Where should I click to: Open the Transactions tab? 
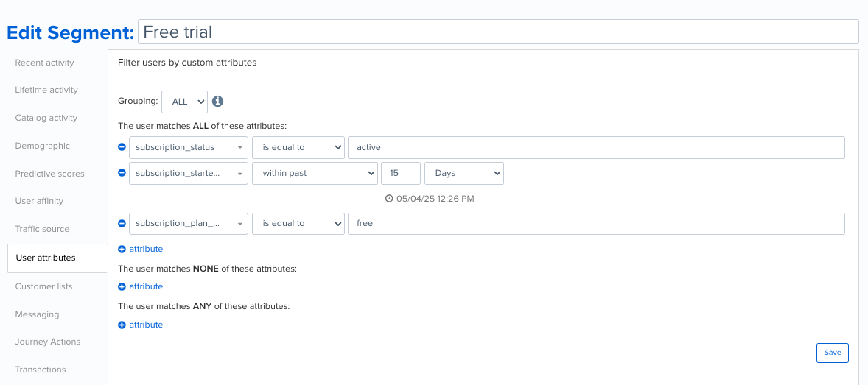[41, 370]
